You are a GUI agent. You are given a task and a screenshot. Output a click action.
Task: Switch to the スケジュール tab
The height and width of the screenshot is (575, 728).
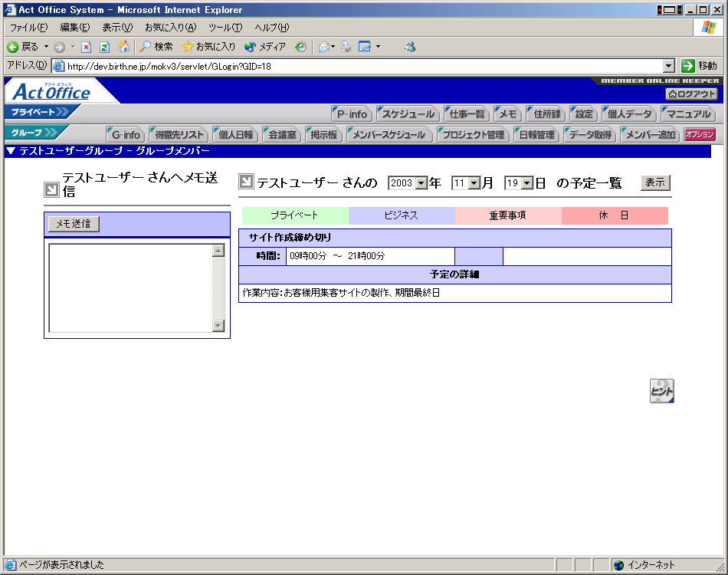pyautogui.click(x=408, y=114)
